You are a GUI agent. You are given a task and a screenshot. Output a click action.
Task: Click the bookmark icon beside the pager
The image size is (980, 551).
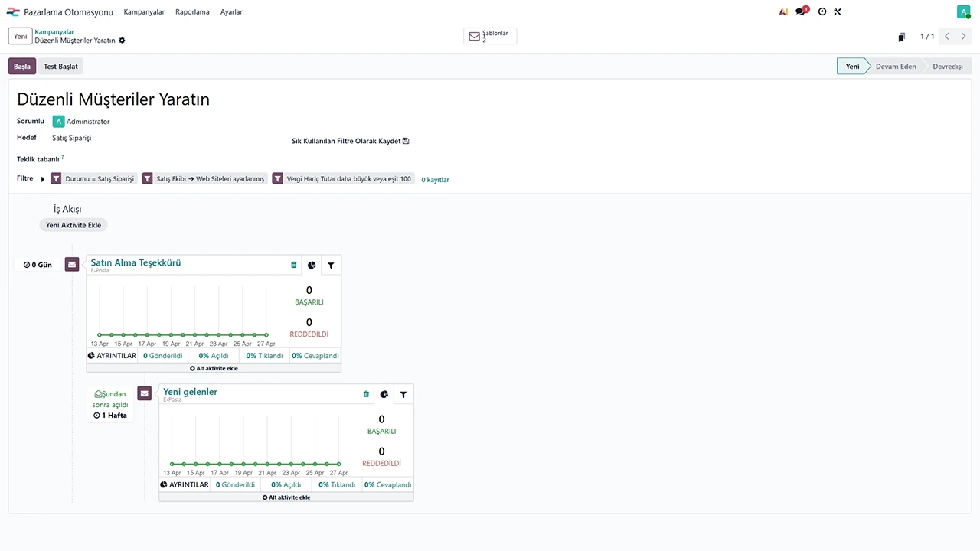point(902,37)
